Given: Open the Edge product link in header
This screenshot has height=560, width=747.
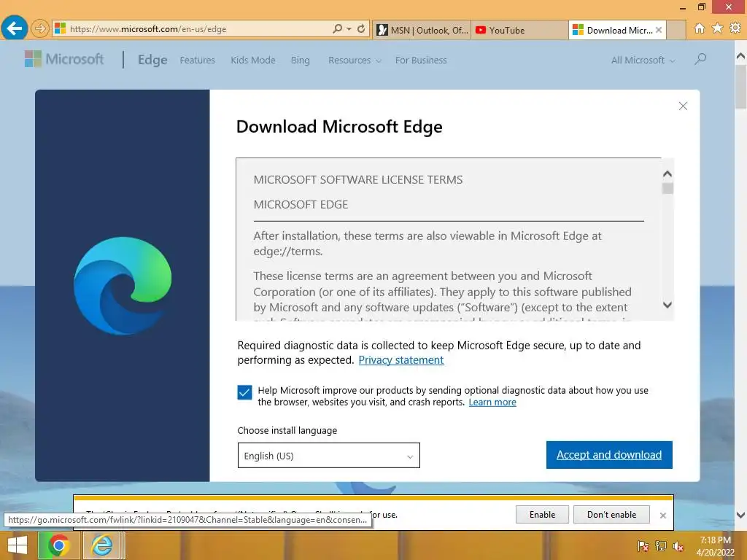Looking at the screenshot, I should [x=152, y=60].
